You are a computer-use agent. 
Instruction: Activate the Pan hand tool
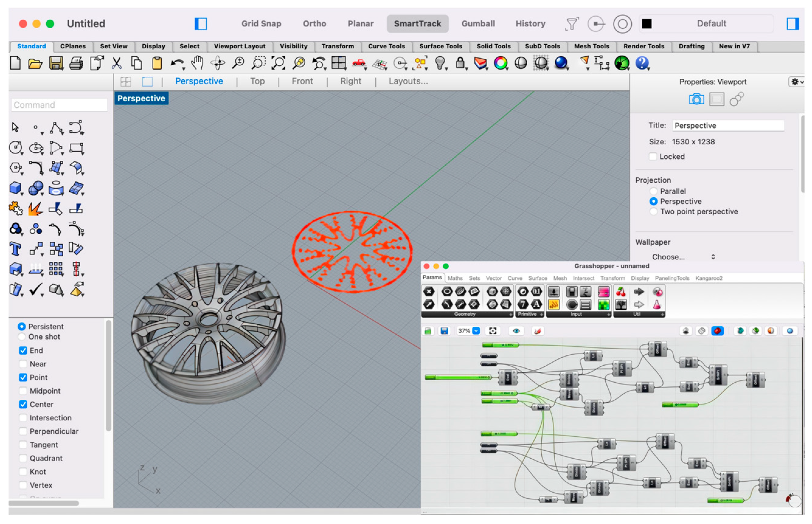[x=197, y=63]
